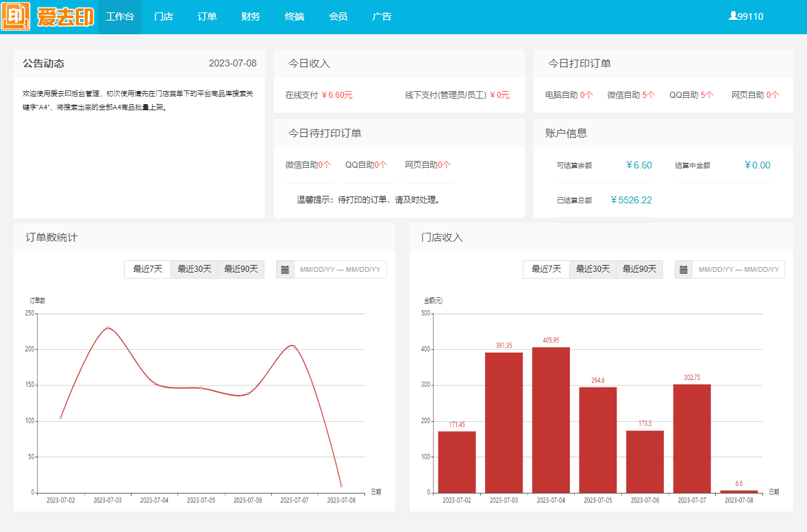Image resolution: width=807 pixels, height=532 pixels.
Task: Open the 门店 menu
Action: (164, 16)
